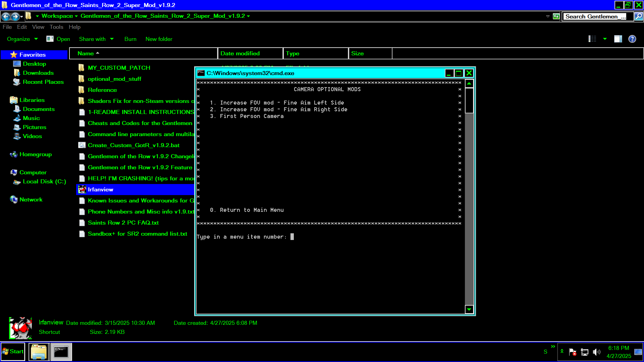
Task: Click the Irfanview thumbnail in details pane
Action: (20, 328)
